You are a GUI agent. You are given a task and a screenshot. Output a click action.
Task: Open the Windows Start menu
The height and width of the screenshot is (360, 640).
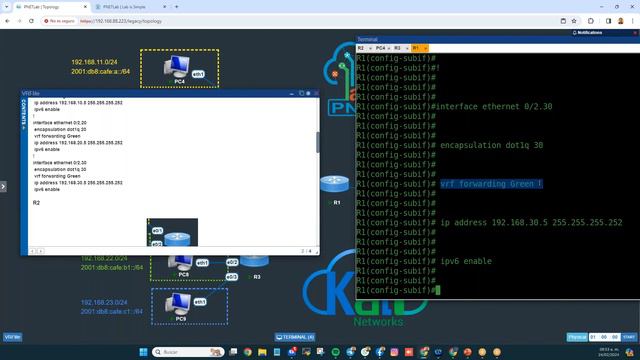coord(143,352)
